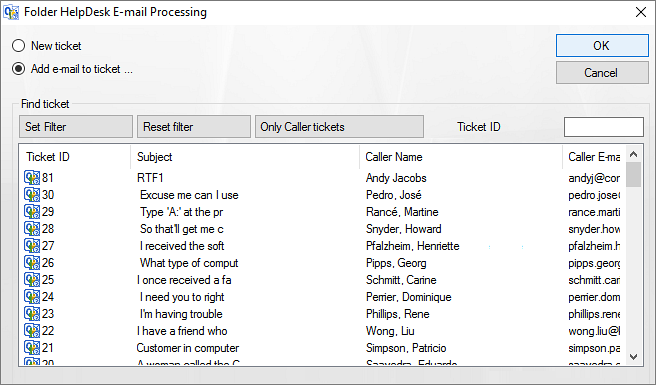The width and height of the screenshot is (656, 385).
Task: Open the Set Filter button
Action: (76, 127)
